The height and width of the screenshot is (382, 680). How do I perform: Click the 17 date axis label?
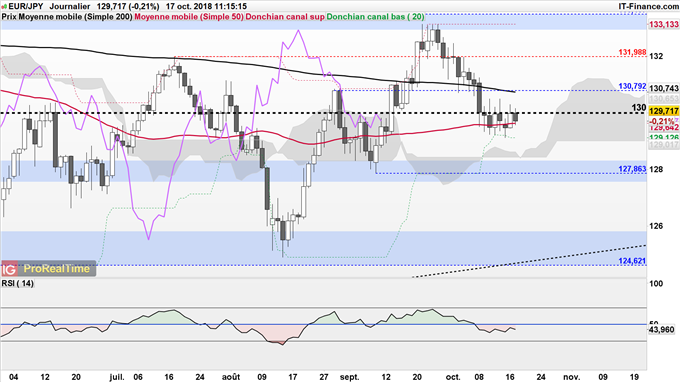tap(293, 377)
